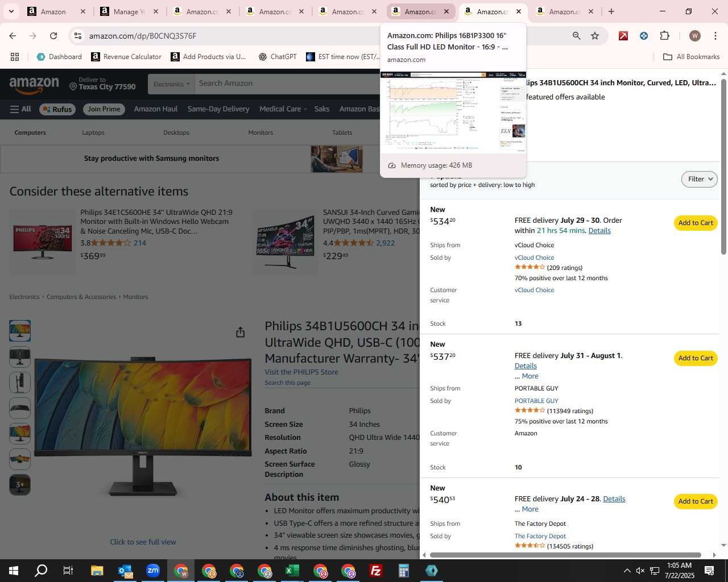
Task: Open the 2,922 ratings link
Action: coord(386,243)
